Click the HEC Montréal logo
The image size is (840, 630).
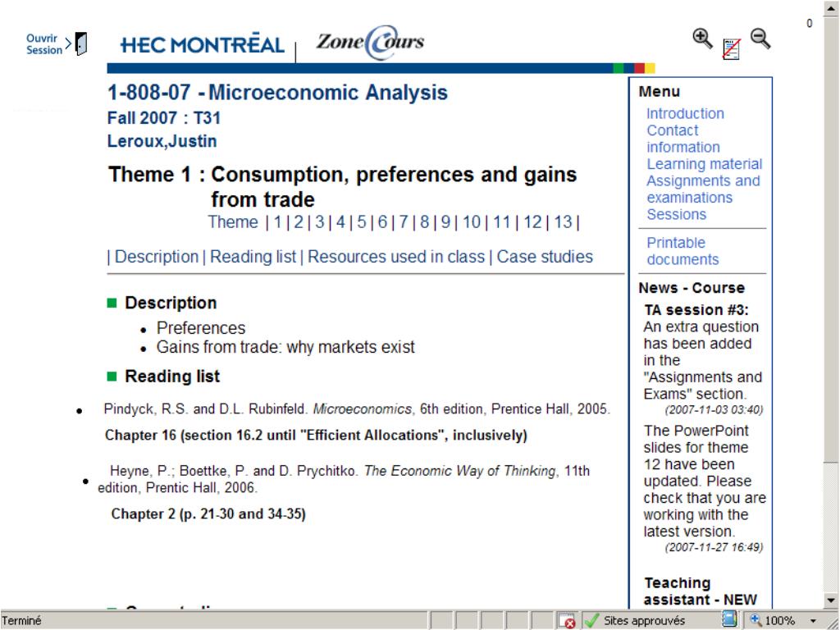coord(203,44)
